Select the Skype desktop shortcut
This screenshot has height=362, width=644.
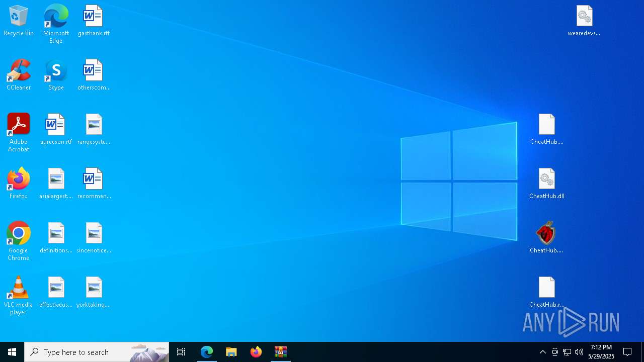[x=56, y=75]
